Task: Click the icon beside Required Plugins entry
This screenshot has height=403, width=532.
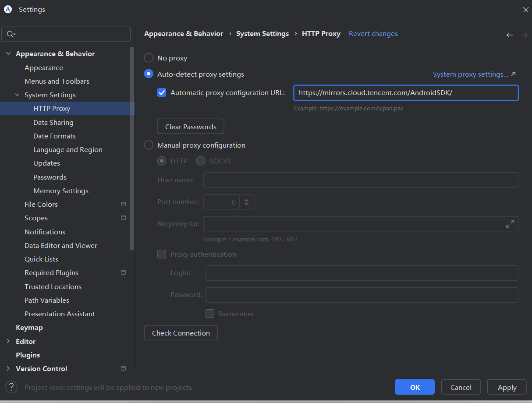Action: pyautogui.click(x=123, y=272)
